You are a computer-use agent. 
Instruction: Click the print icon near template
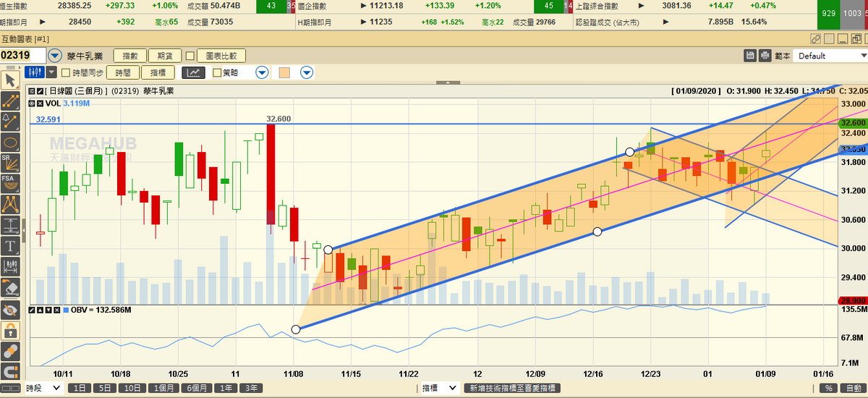click(765, 56)
